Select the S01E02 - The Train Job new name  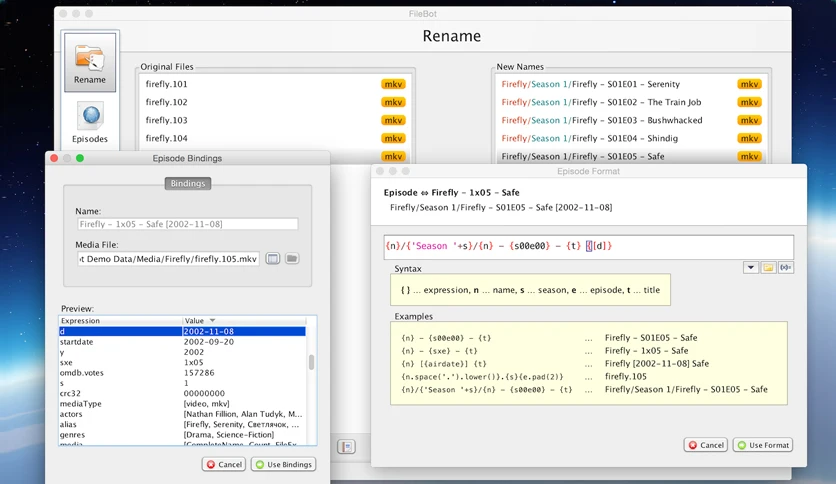pyautogui.click(x=631, y=102)
